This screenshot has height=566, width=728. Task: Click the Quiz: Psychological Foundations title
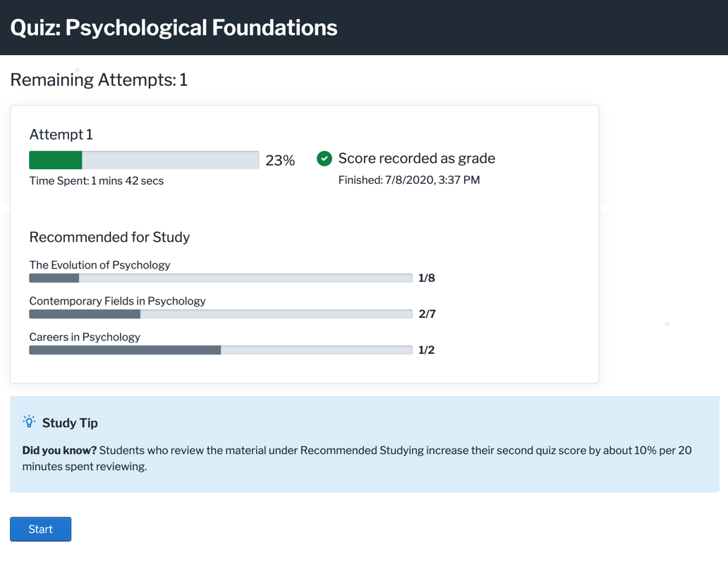coord(174,27)
